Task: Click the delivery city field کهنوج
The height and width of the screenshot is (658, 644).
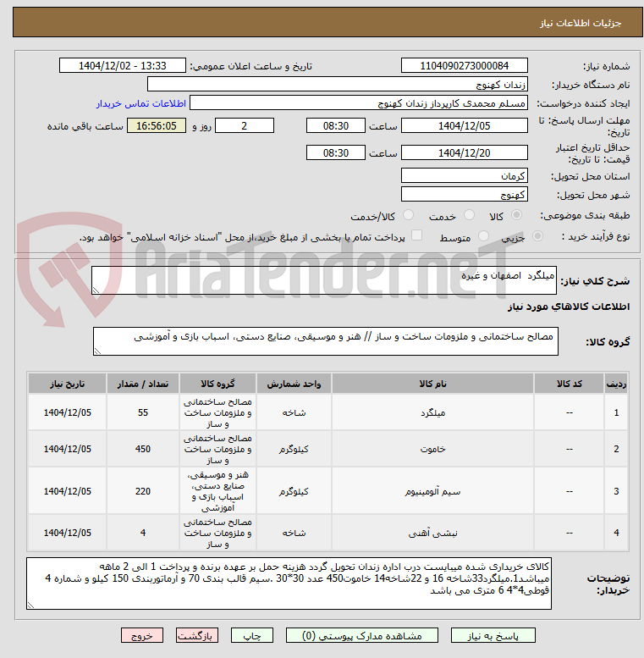Action: tap(464, 194)
